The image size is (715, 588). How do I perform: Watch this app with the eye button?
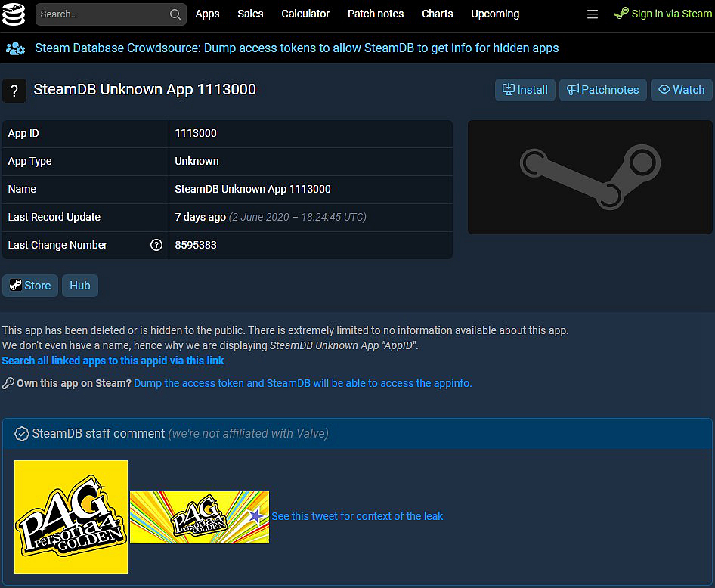pyautogui.click(x=682, y=90)
